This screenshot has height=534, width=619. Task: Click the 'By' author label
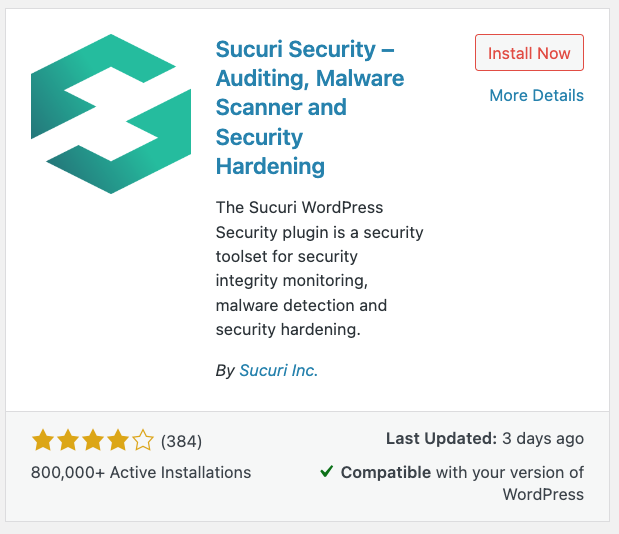pyautogui.click(x=225, y=371)
